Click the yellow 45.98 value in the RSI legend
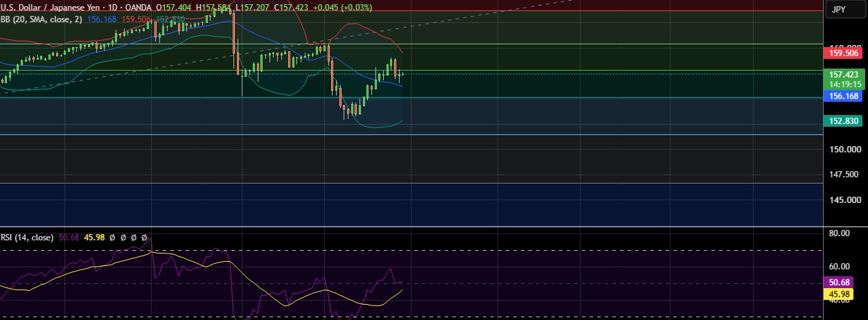This screenshot has height=320, width=868. (x=94, y=238)
